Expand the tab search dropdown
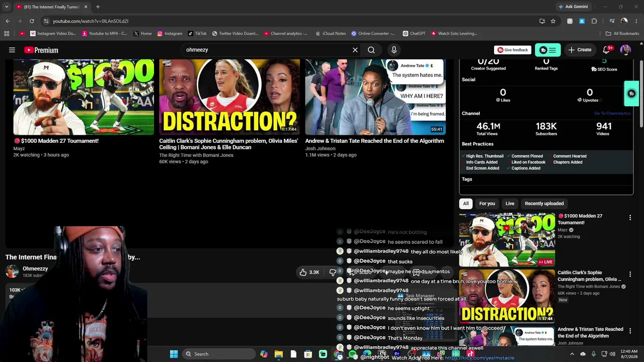 [7, 7]
